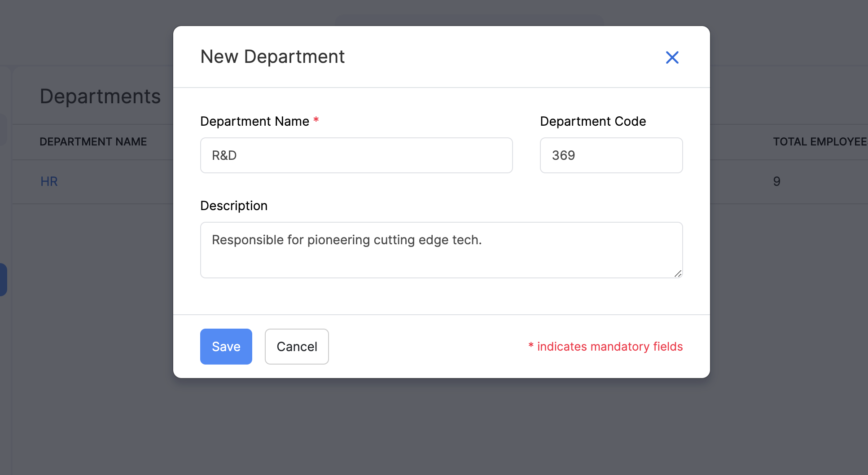
Task: Click the employee count 9 for HR
Action: [776, 181]
